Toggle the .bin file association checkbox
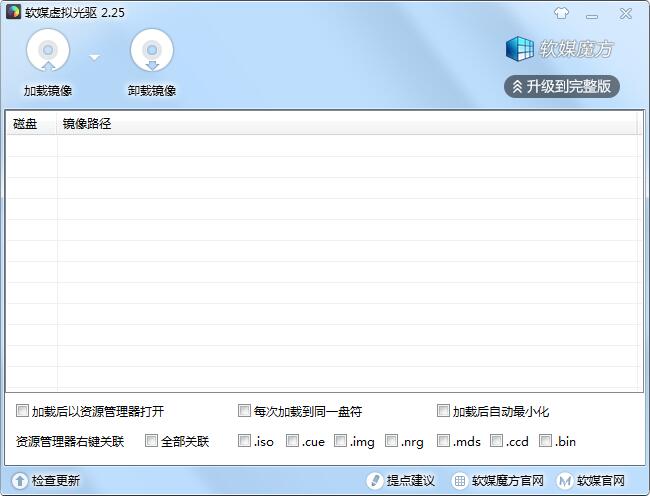Screen dimensions: 650x496 click(x=546, y=440)
